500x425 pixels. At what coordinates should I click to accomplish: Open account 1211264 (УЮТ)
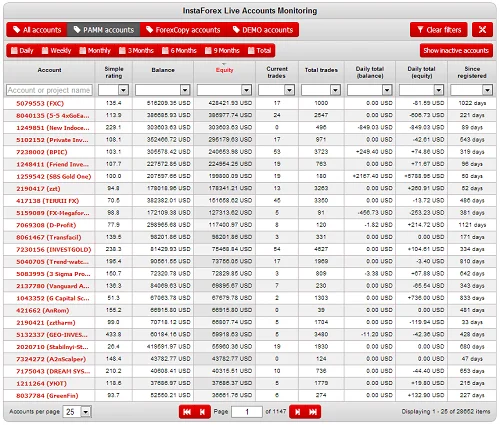[x=41, y=384]
